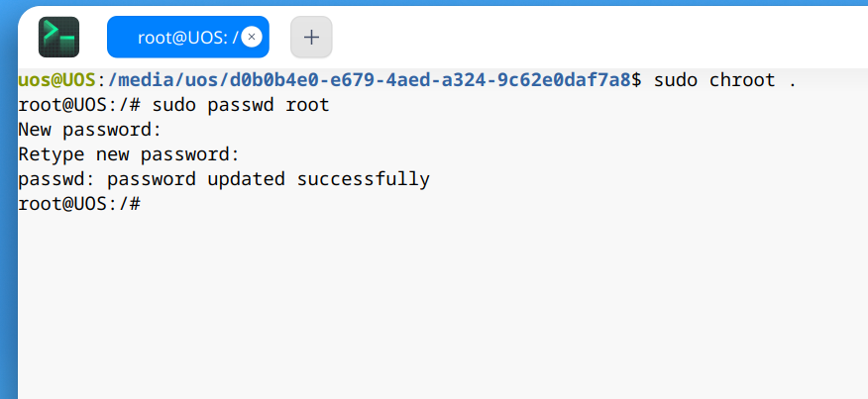The height and width of the screenshot is (399, 868).
Task: Click the word passwd in second line
Action: coord(241,105)
